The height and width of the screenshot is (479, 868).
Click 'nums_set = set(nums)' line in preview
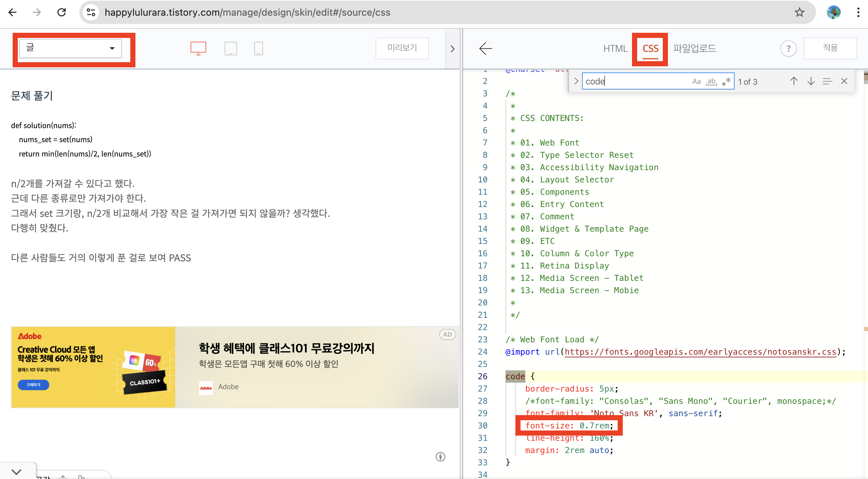click(x=56, y=139)
